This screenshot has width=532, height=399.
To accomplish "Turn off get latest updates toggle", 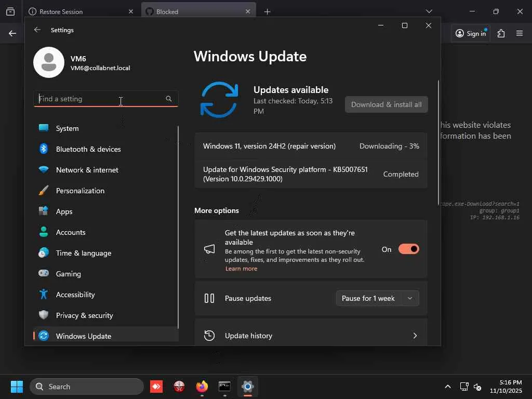I will [408, 249].
